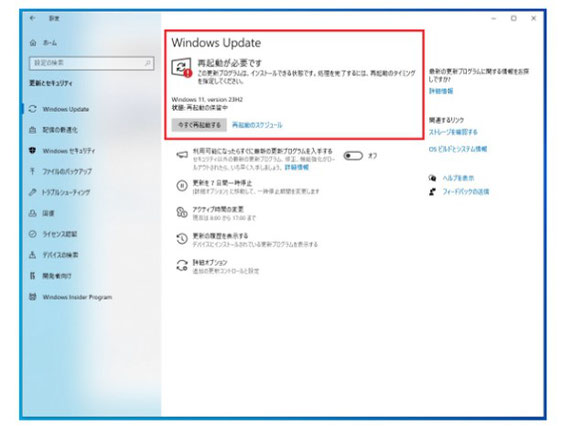The width and height of the screenshot is (573, 426).
Task: Click the advanced options sync-gear icon
Action: pyautogui.click(x=182, y=266)
